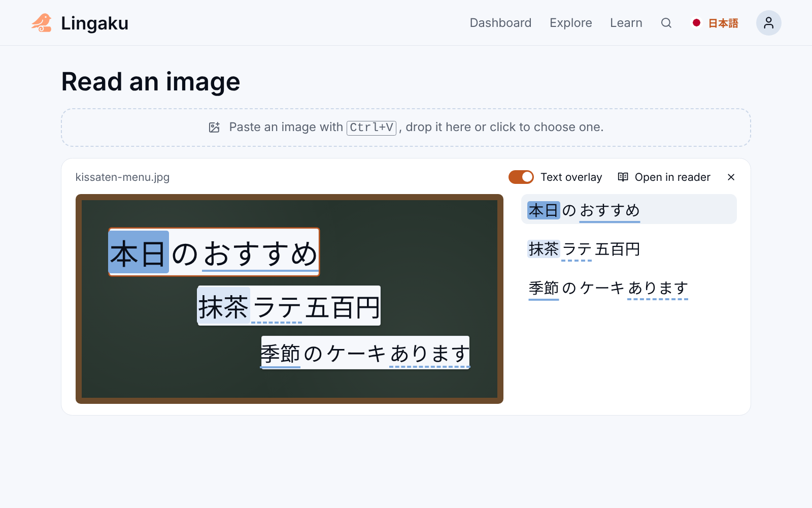The height and width of the screenshot is (508, 812).
Task: Open the Learn nav item
Action: 626,23
